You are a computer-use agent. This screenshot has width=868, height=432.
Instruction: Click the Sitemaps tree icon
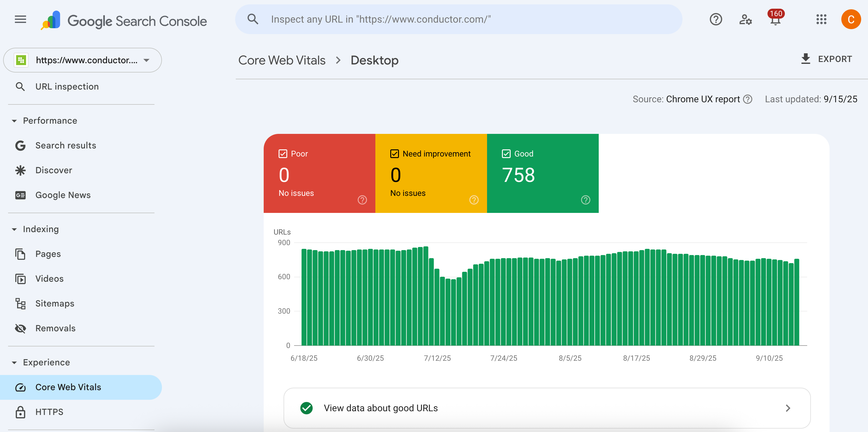20,303
